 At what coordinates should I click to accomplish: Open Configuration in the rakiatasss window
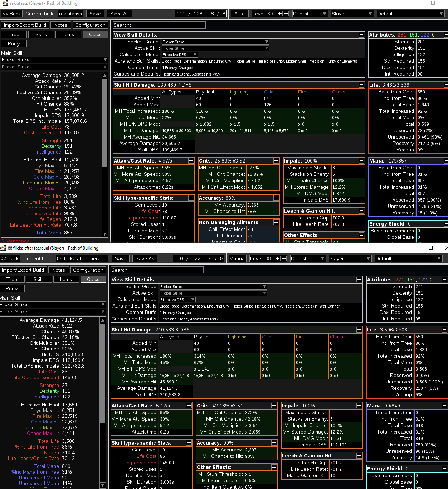pos(91,25)
